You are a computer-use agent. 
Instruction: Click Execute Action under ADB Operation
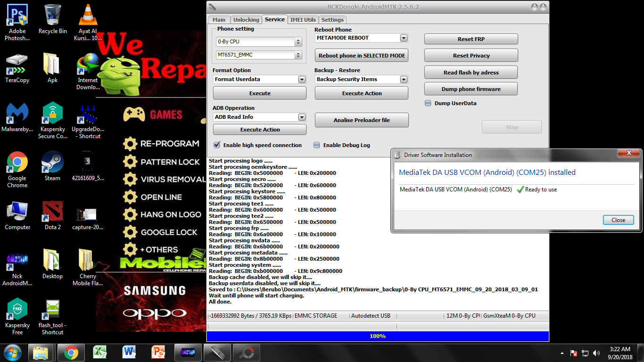[x=260, y=130]
